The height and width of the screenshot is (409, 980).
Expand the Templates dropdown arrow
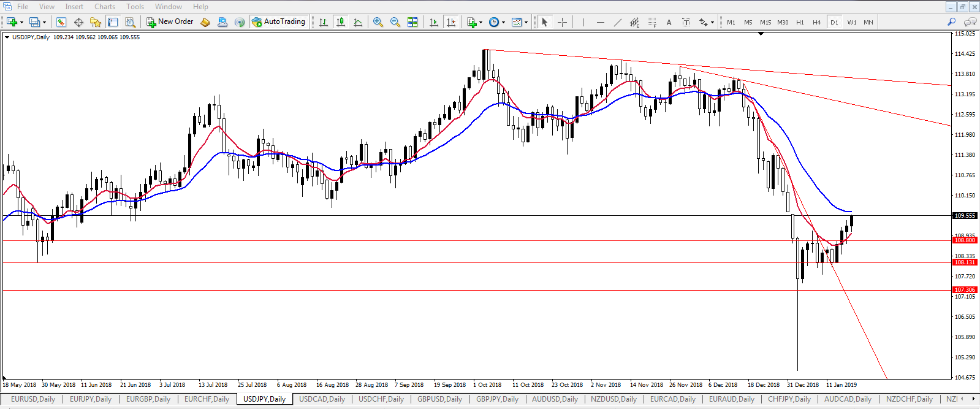[526, 22]
